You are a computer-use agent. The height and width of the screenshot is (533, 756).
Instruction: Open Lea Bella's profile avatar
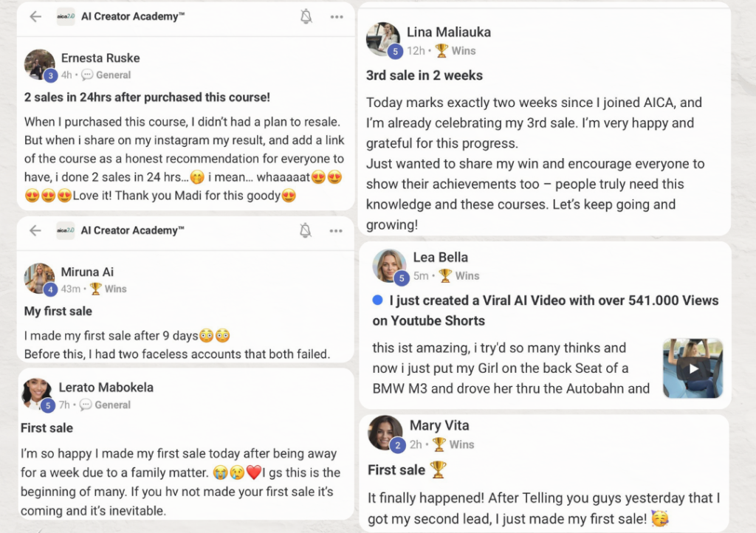click(x=388, y=266)
